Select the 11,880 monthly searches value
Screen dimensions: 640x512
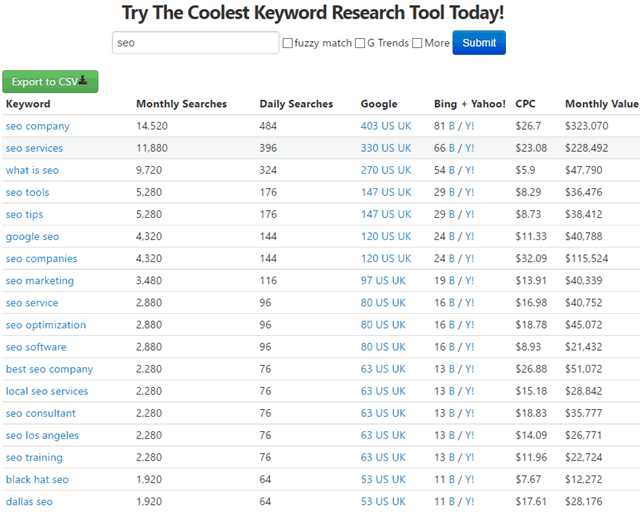152,148
